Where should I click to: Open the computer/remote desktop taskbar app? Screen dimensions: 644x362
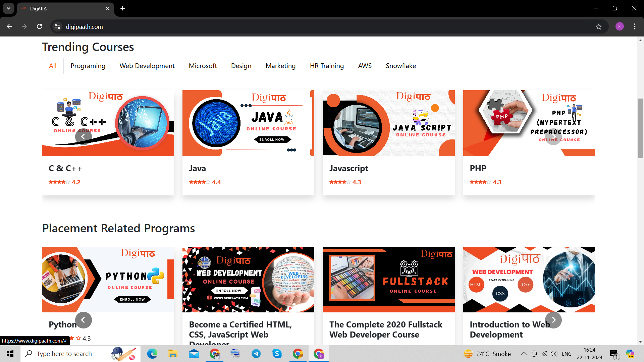235,354
